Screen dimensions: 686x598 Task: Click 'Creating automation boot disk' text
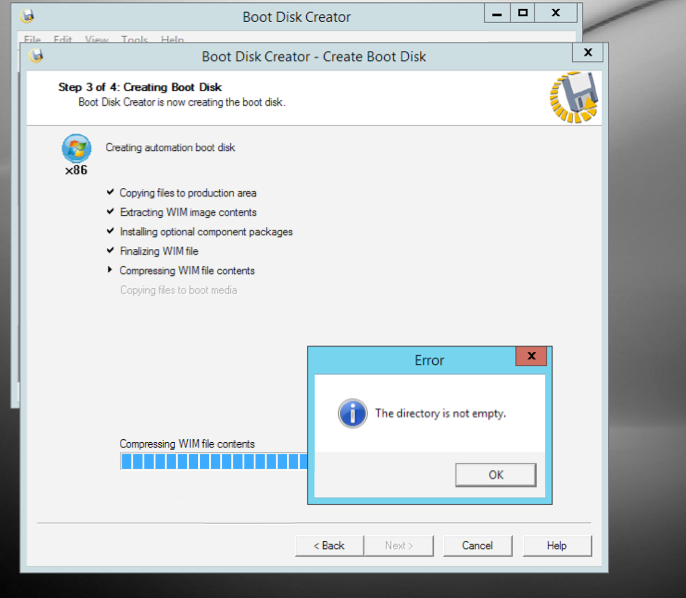[x=170, y=147]
